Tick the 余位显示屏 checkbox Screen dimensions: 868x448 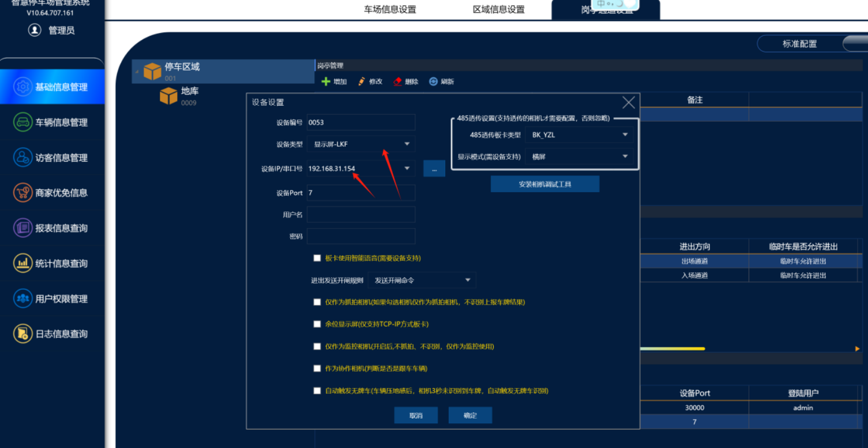coord(317,324)
